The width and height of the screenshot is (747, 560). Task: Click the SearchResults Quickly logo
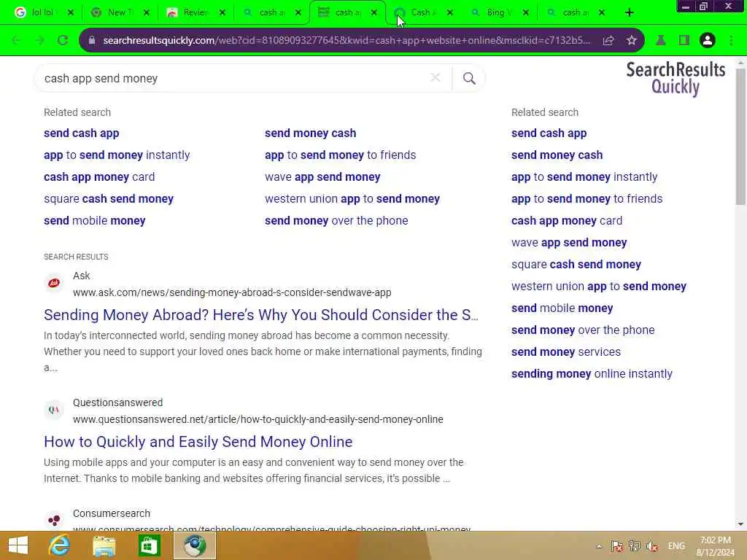click(676, 79)
